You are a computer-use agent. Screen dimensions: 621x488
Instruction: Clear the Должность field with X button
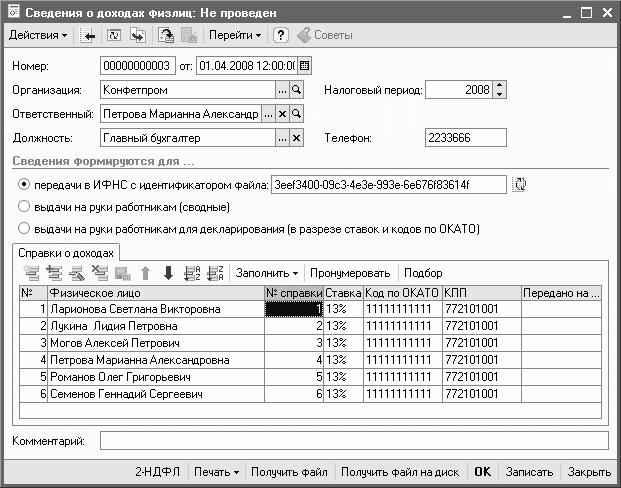click(282, 138)
